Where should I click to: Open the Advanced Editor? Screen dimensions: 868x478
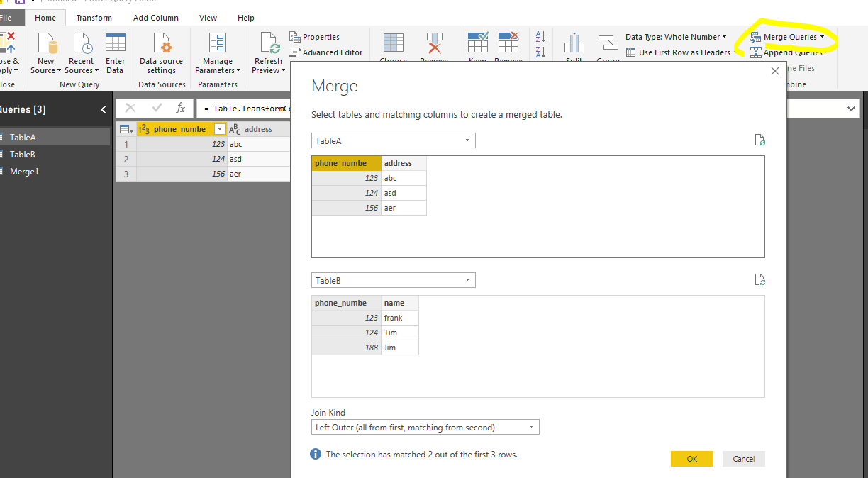(x=326, y=52)
